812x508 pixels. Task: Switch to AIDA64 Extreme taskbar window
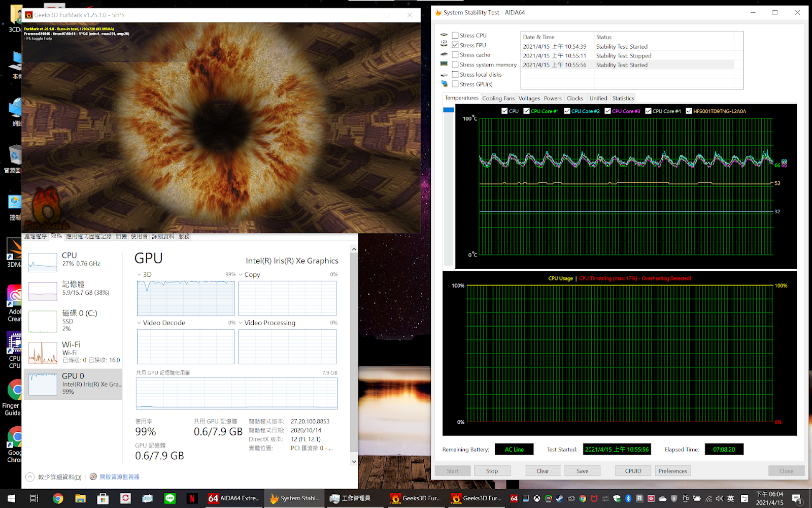coord(234,498)
